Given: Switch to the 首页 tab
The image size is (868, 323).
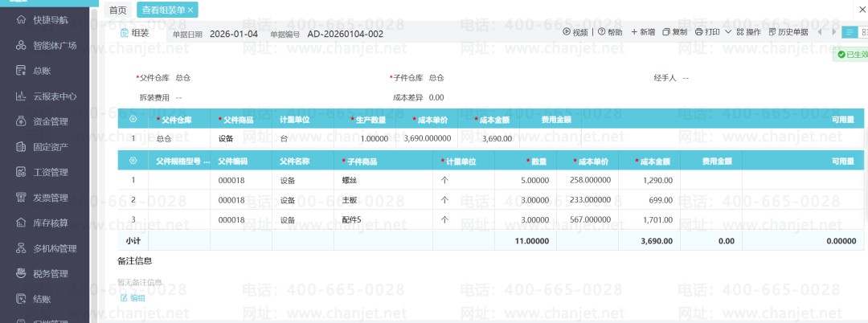Looking at the screenshot, I should tap(118, 10).
